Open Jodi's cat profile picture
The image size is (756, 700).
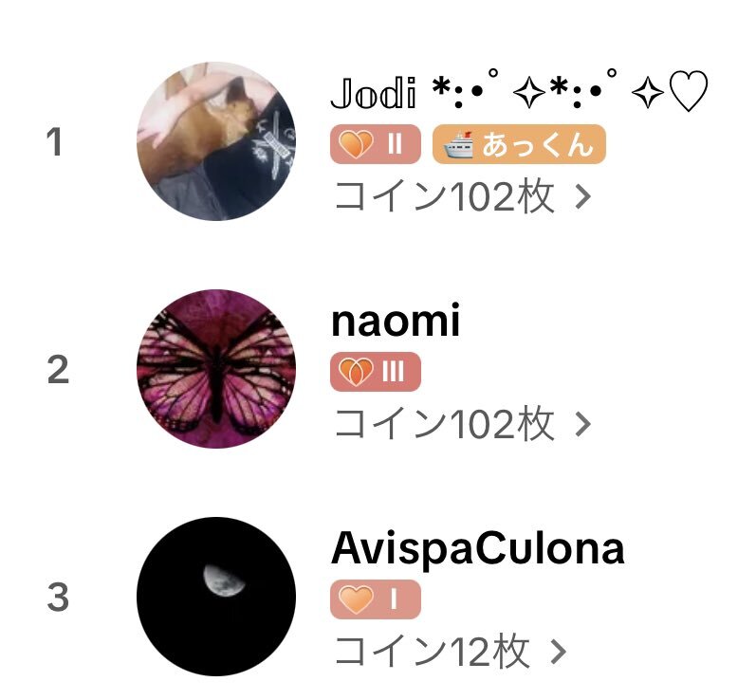(x=216, y=141)
